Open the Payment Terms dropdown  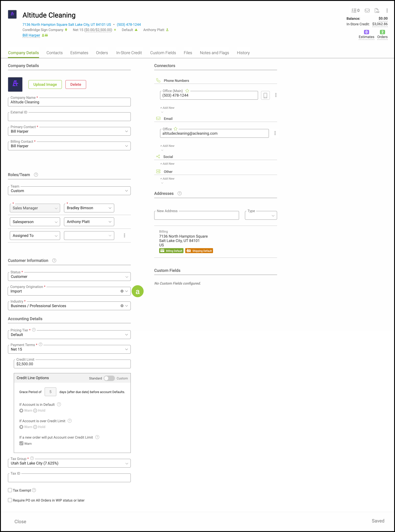click(69, 349)
